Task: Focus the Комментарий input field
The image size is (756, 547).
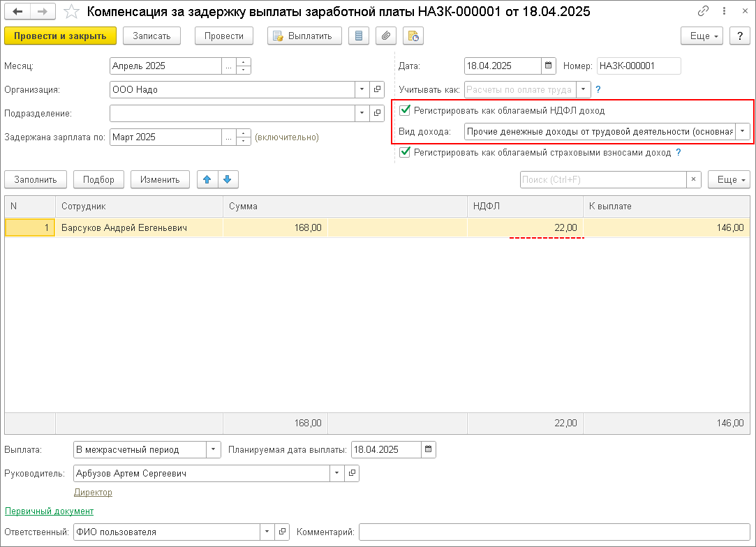Action: pyautogui.click(x=554, y=532)
